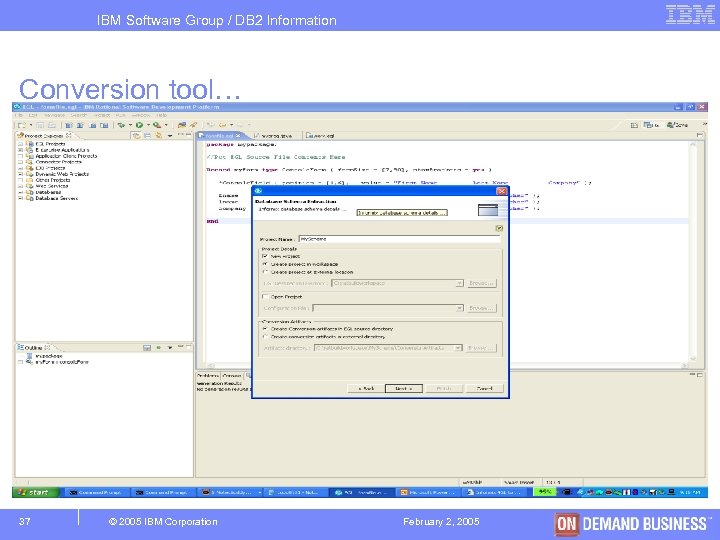The height and width of the screenshot is (540, 720).
Task: Select Create project at external location radio
Action: coord(265,272)
